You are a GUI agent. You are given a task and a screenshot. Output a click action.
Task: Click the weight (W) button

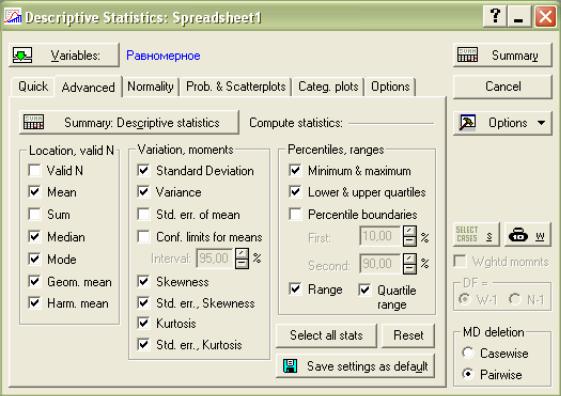coord(528,235)
